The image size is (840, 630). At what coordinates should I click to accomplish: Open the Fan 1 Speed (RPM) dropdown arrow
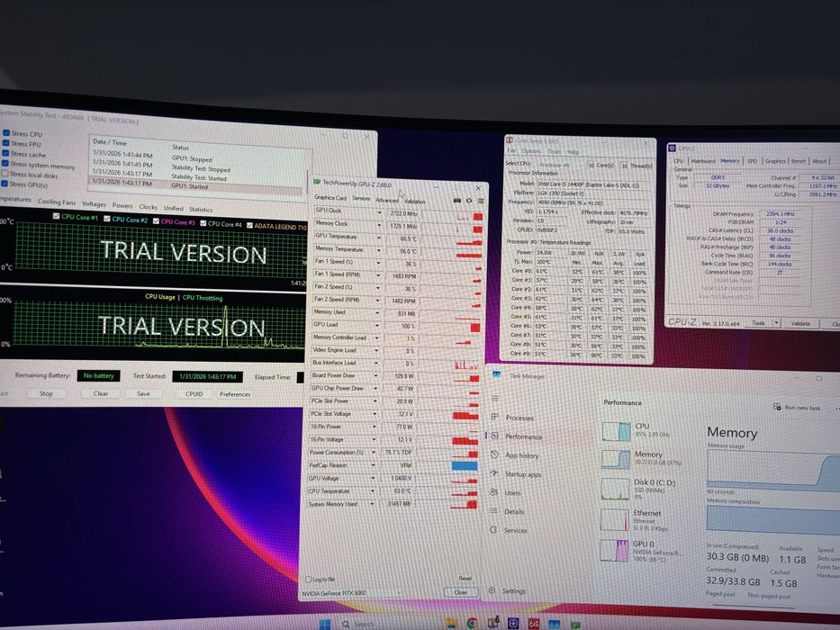[377, 275]
